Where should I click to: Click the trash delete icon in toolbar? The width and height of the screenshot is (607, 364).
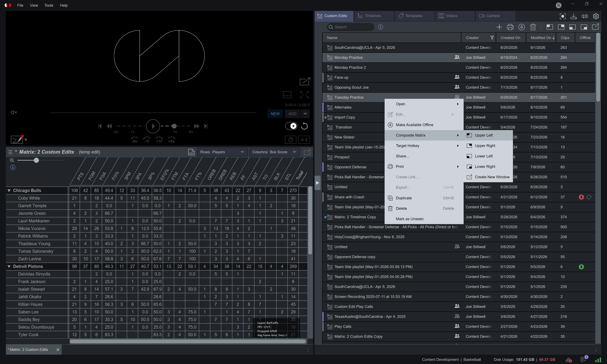point(533,27)
